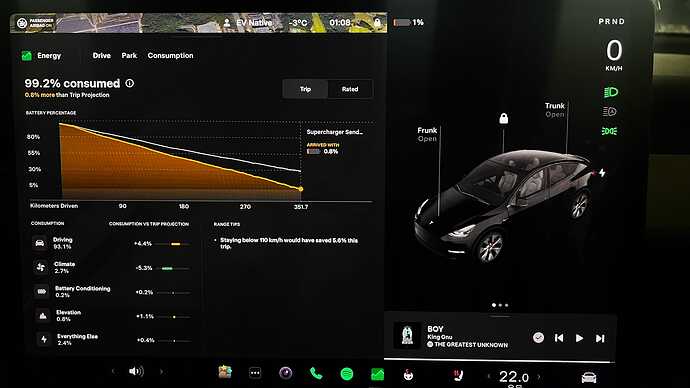
Task: Open Energy app from bottom dock
Action: [x=377, y=374]
